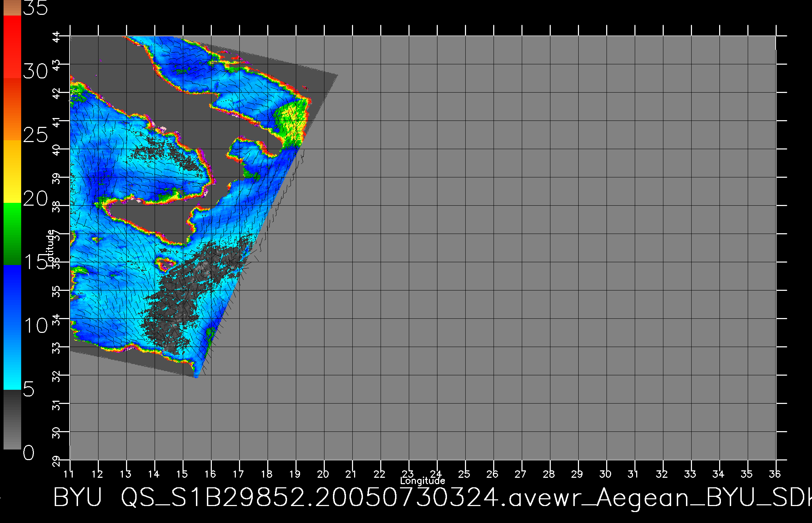Click the yellow segment of the colorbar

point(12,171)
